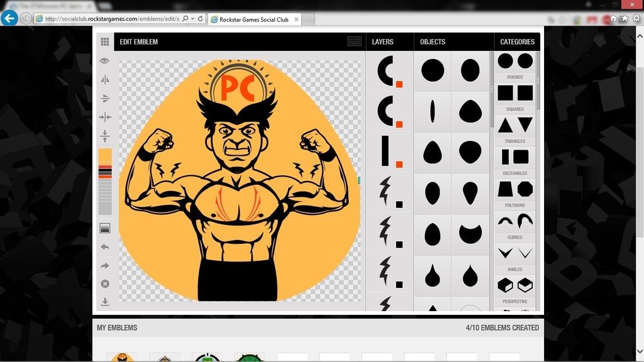The image size is (644, 362).
Task: Toggle the eye visibility icon in left toolbar
Action: pos(105,61)
